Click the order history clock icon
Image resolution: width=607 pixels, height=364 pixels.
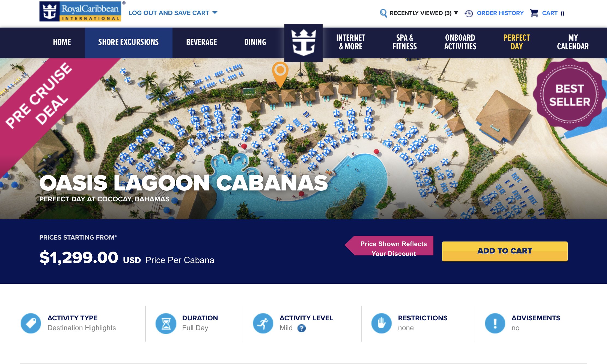[469, 13]
